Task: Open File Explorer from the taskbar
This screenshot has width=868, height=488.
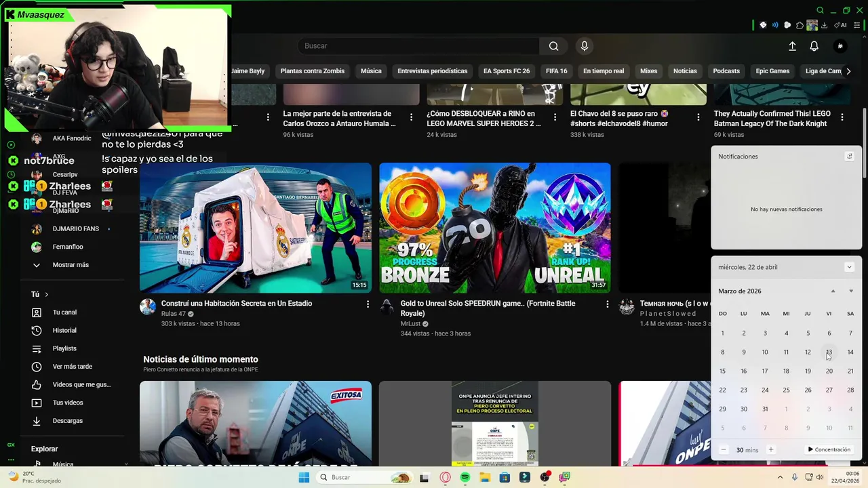Action: coord(485,477)
